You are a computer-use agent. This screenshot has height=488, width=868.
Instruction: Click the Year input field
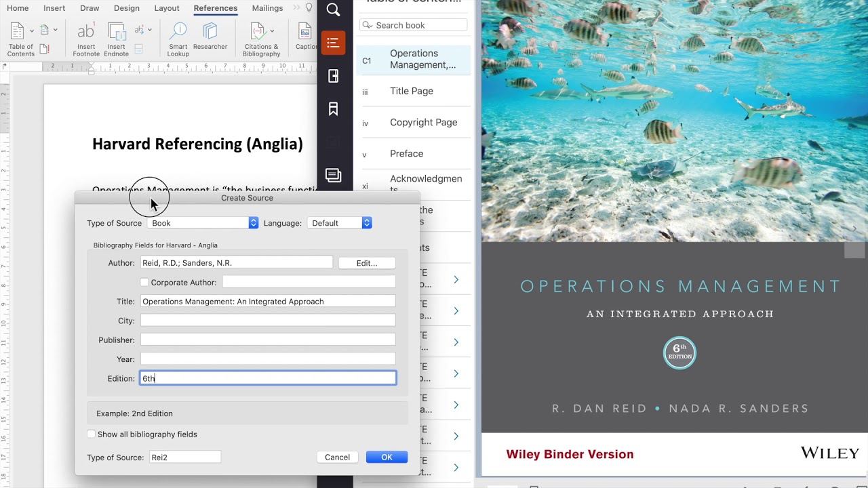pyautogui.click(x=268, y=359)
